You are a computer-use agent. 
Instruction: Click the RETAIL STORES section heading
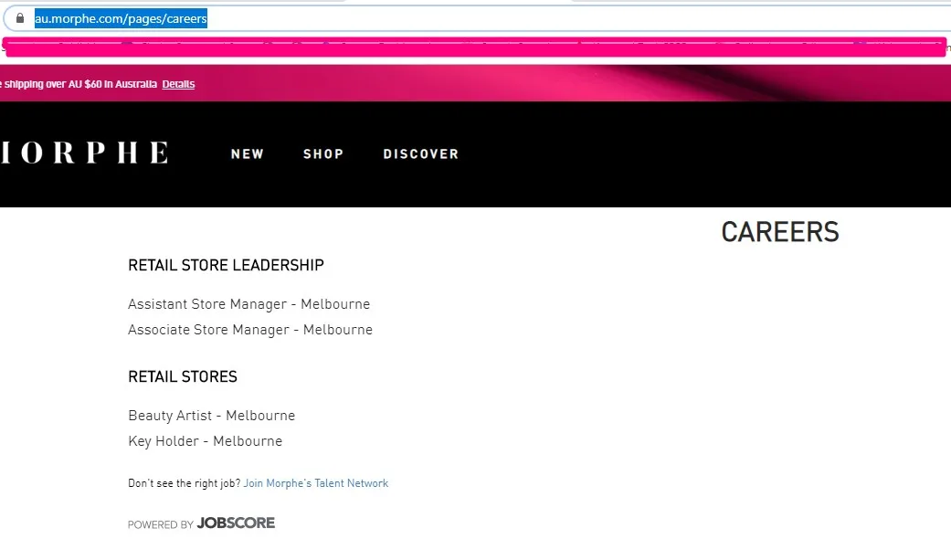[182, 376]
